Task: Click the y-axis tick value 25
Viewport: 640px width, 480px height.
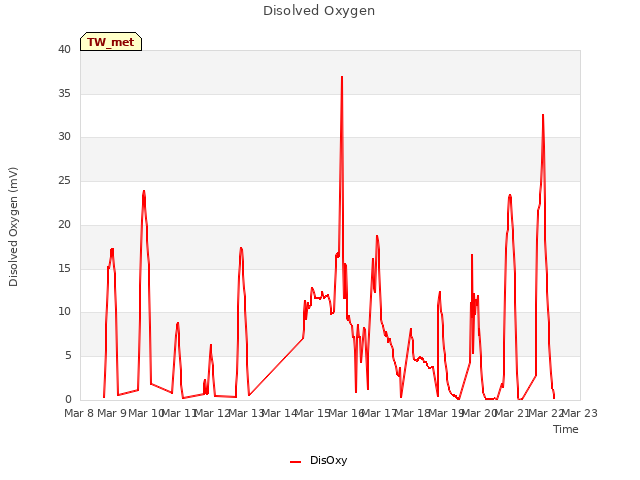Action: pos(64,180)
